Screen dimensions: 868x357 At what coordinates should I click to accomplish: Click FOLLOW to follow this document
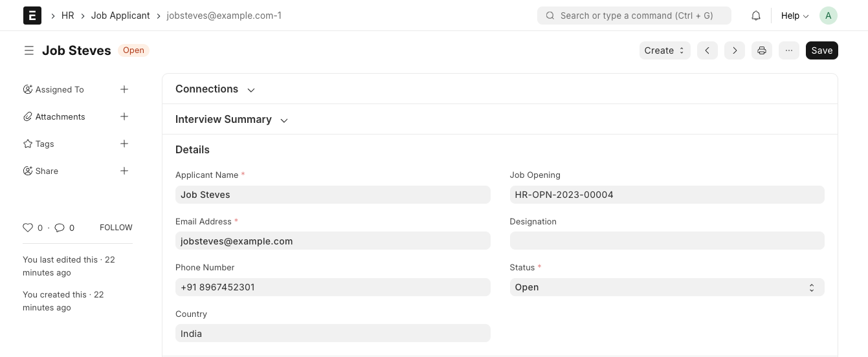click(116, 228)
